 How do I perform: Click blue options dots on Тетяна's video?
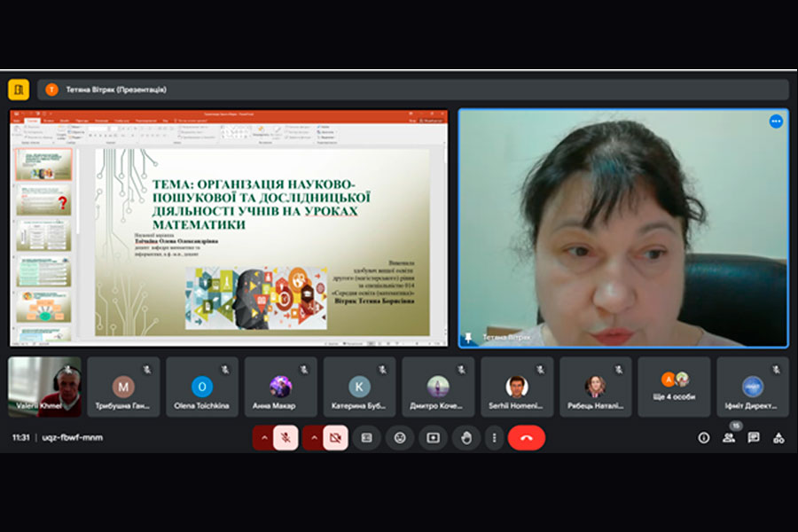click(776, 121)
